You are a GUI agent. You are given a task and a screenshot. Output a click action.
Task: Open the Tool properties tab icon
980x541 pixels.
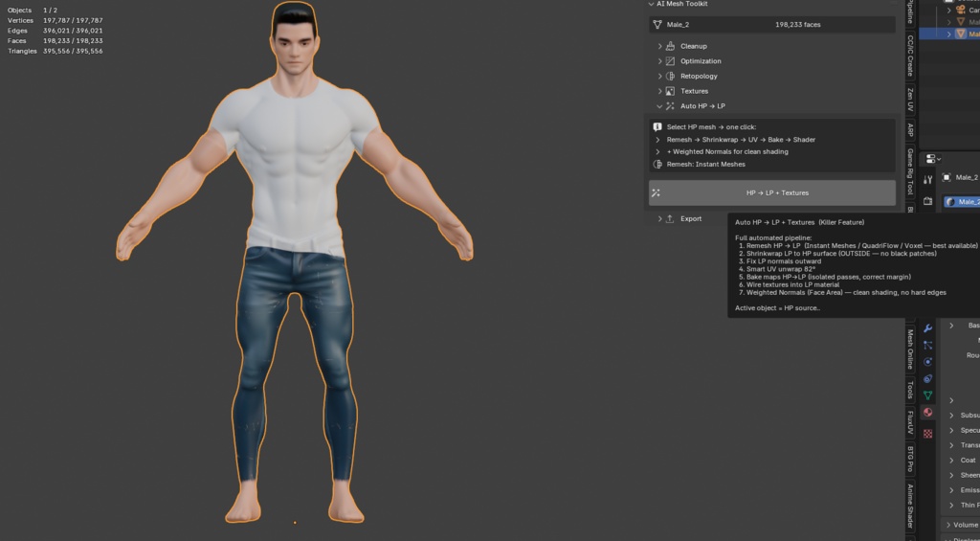click(927, 179)
